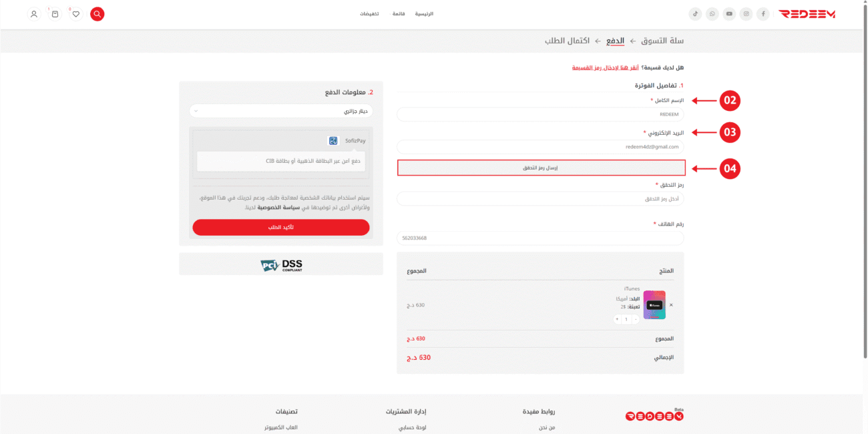
Task: Open footer link العاب الكمبيوتر
Action: 280,427
